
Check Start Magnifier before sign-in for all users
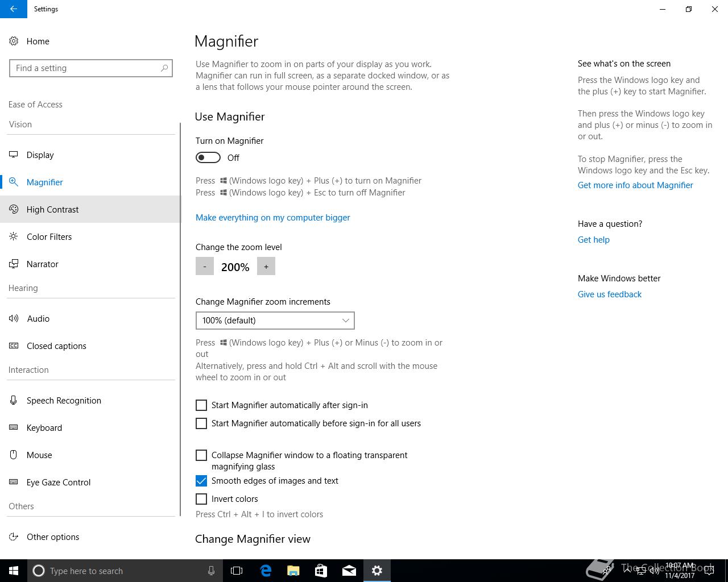(201, 423)
